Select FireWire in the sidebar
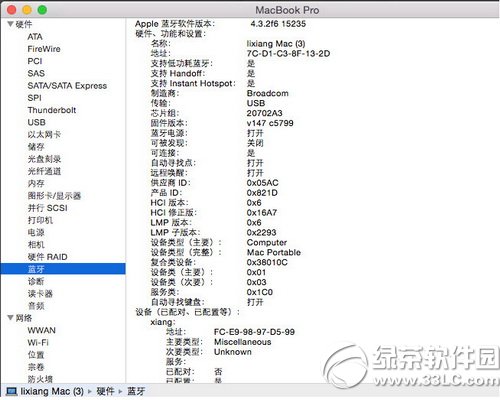 [x=44, y=49]
